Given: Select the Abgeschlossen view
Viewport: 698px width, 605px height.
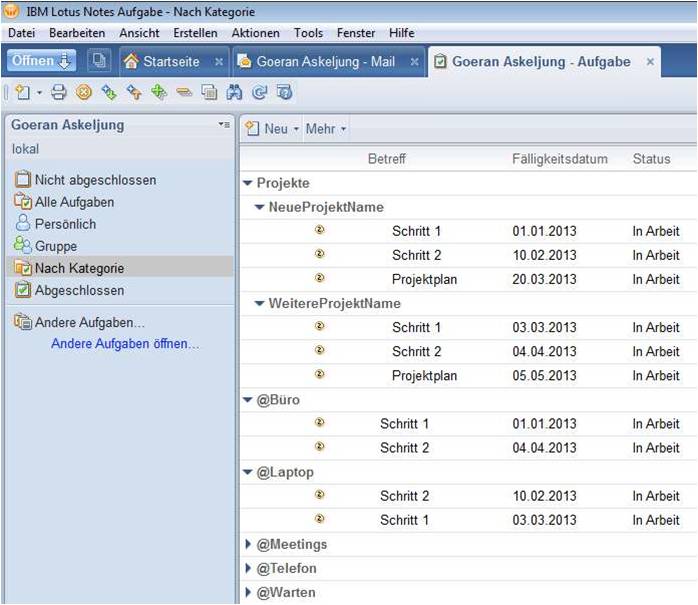Looking at the screenshot, I should 69,290.
